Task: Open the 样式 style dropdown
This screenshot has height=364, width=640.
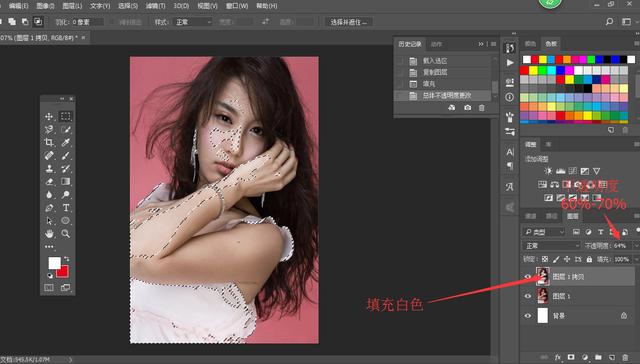Action: coord(192,22)
